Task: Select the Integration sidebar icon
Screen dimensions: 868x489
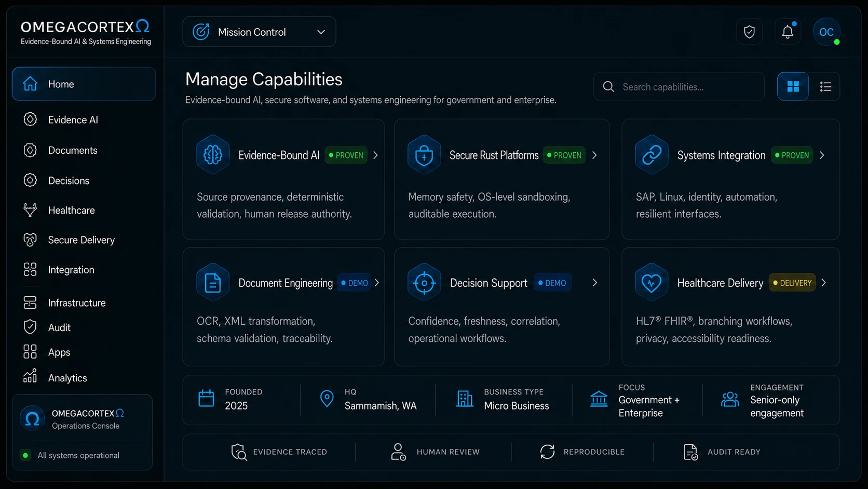Action: (30, 269)
